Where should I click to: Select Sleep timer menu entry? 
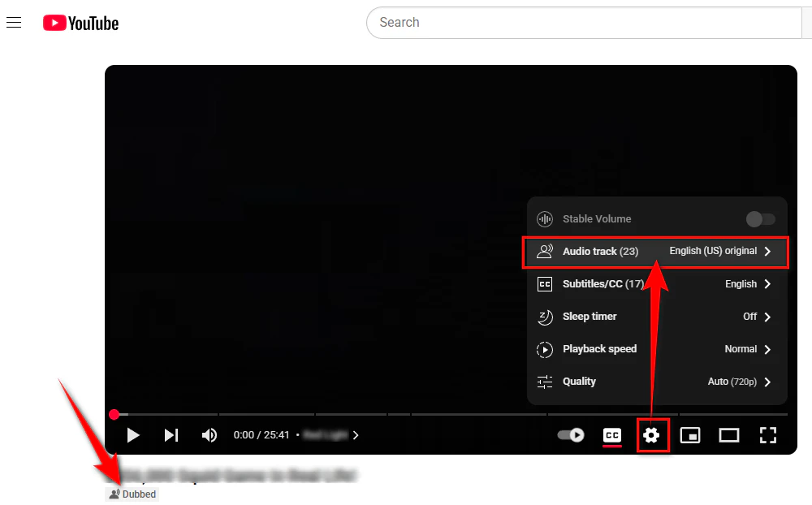point(589,317)
